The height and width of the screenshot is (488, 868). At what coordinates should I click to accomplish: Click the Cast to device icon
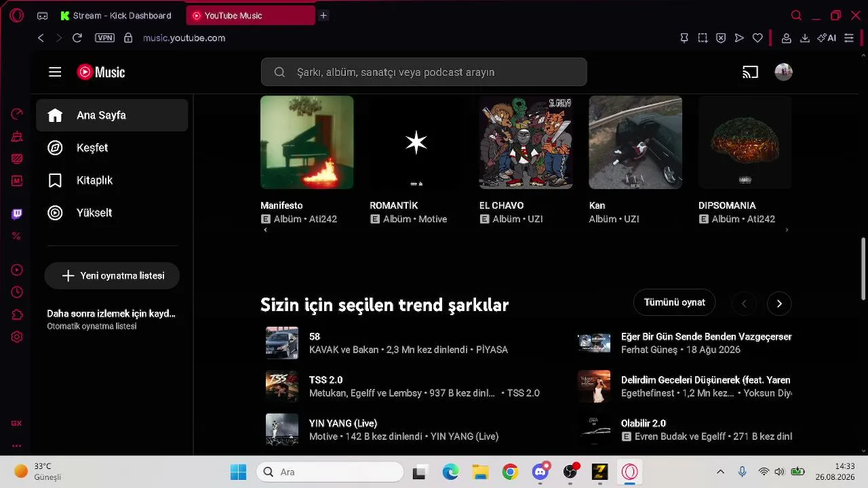coord(750,72)
